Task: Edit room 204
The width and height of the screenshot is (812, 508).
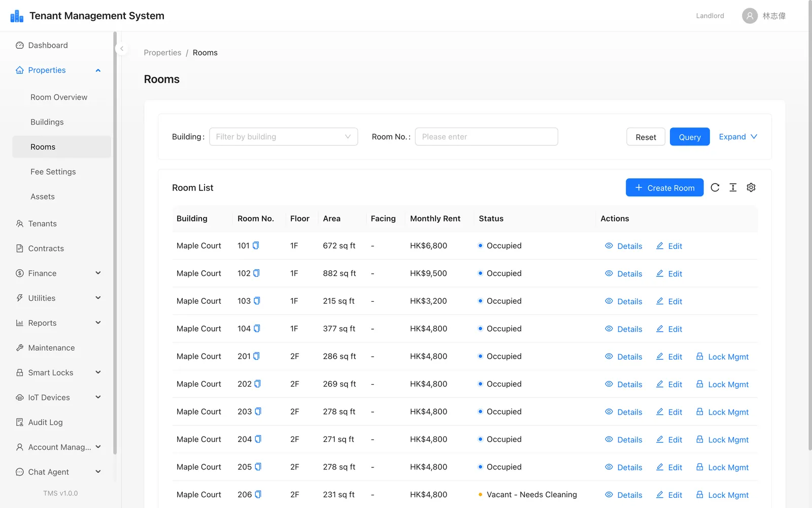Action: click(x=669, y=439)
